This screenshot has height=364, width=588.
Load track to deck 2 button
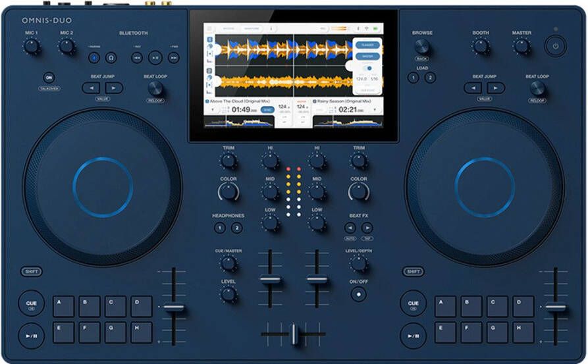click(430, 78)
